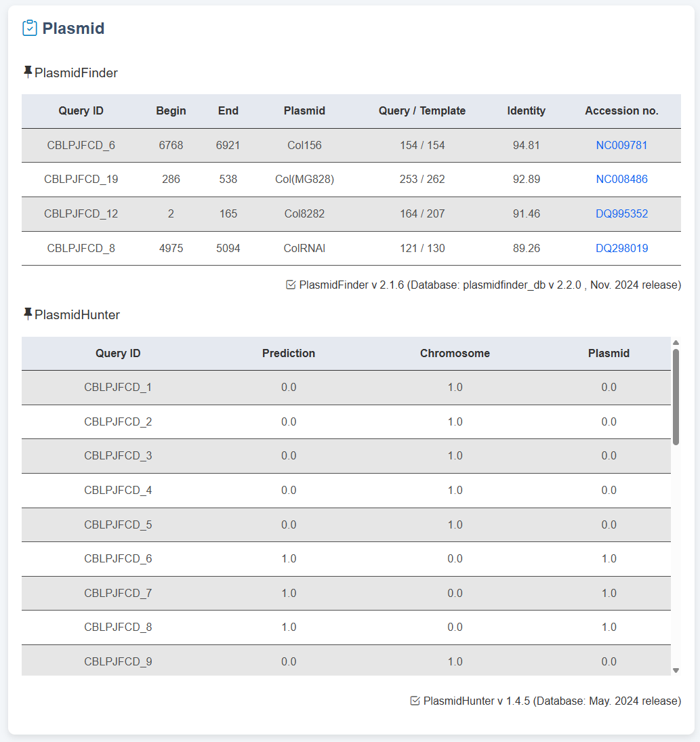Click the pin icon beside PlasmidFinder

(28, 72)
